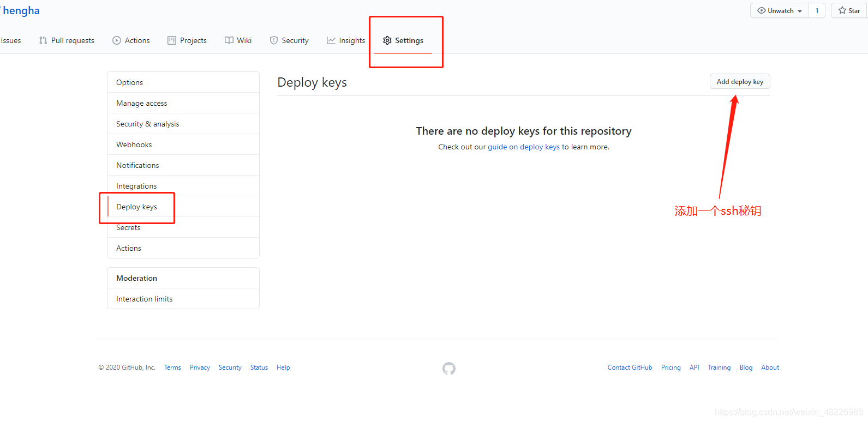This screenshot has width=868, height=422.
Task: Click the Pricing footer link
Action: click(x=671, y=367)
